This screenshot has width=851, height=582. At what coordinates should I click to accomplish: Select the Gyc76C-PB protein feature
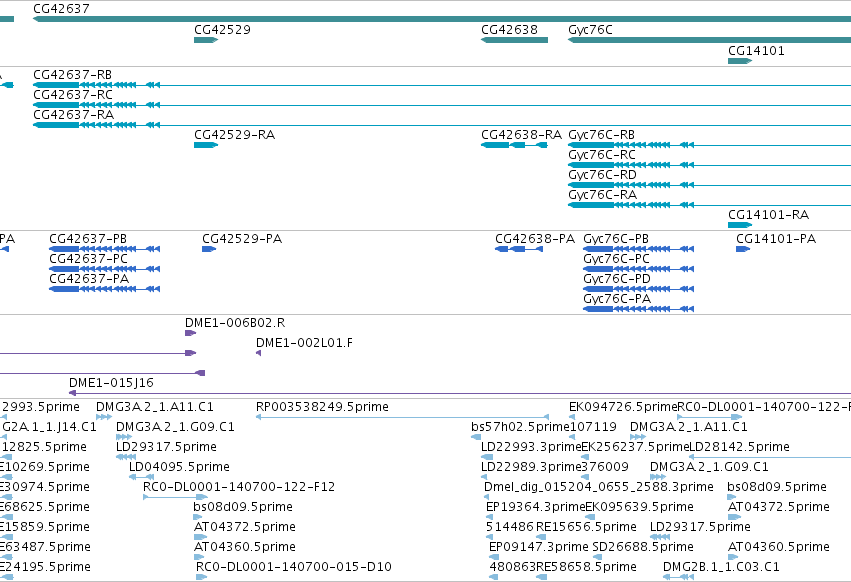click(639, 249)
